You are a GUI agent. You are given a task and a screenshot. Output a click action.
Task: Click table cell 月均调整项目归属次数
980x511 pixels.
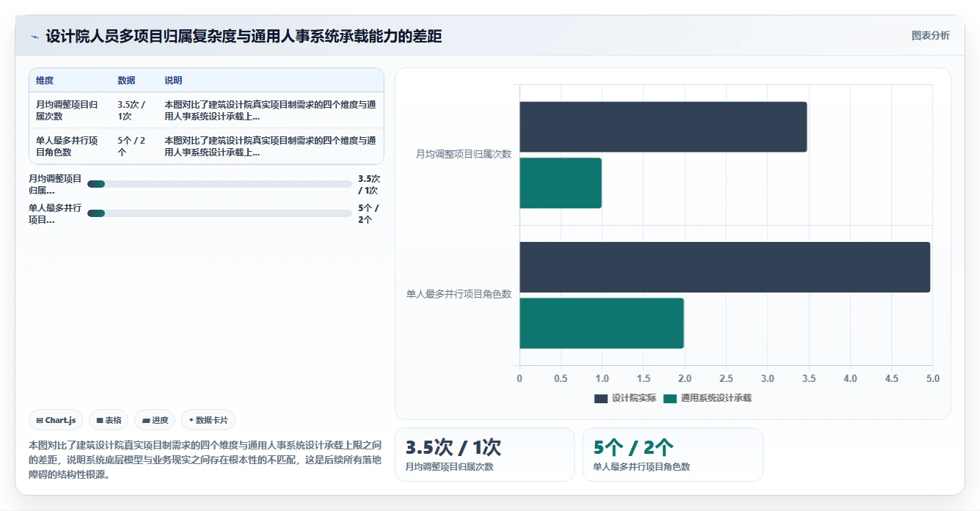click(x=67, y=110)
